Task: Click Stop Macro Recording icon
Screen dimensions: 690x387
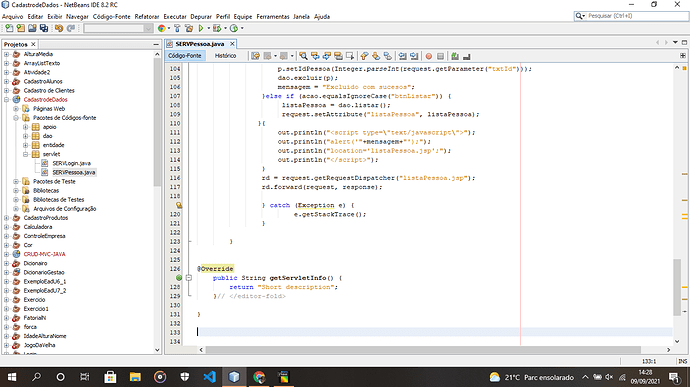Action: point(440,56)
